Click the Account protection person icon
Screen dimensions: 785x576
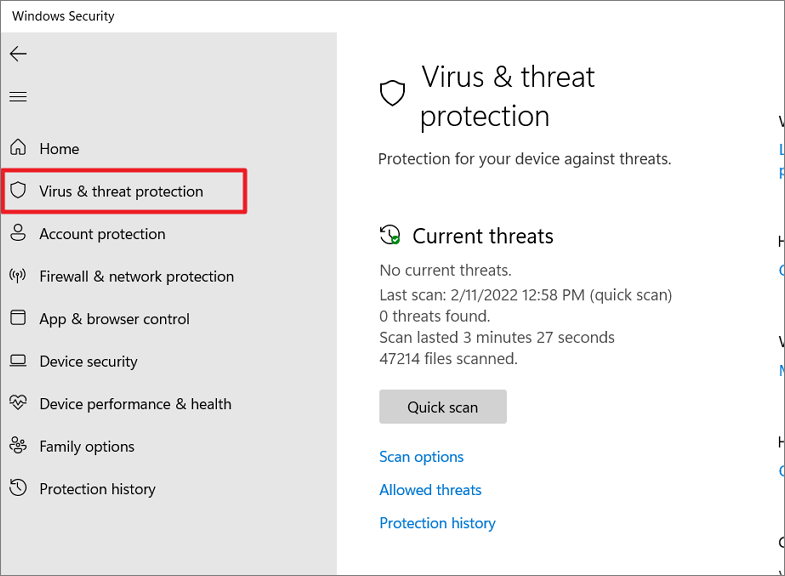coord(18,233)
